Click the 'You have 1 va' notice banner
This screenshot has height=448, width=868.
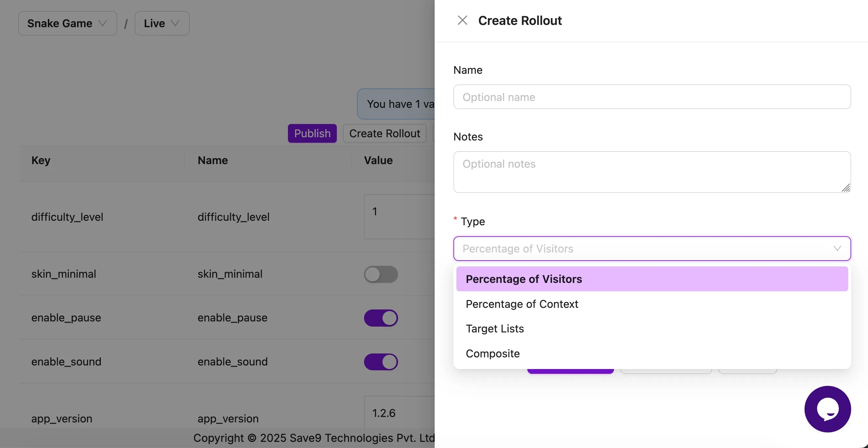pyautogui.click(x=396, y=104)
